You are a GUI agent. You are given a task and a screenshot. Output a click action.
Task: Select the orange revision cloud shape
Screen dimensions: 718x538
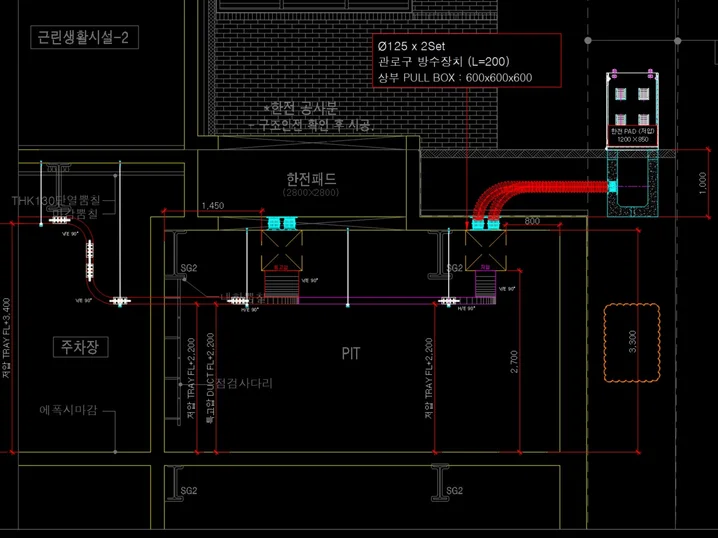tap(630, 343)
